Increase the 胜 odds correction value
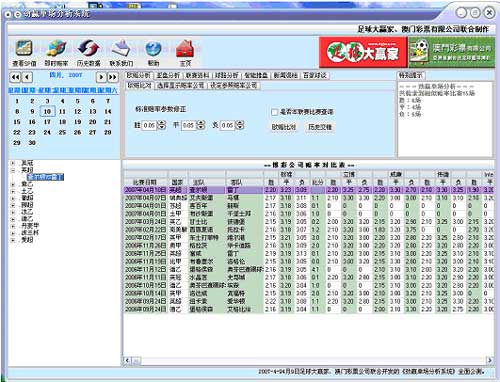 click(x=162, y=123)
